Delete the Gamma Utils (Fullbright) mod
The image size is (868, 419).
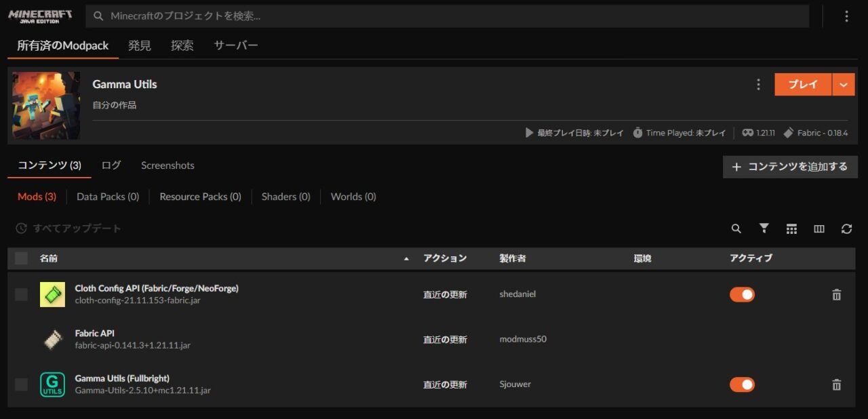[x=836, y=385]
